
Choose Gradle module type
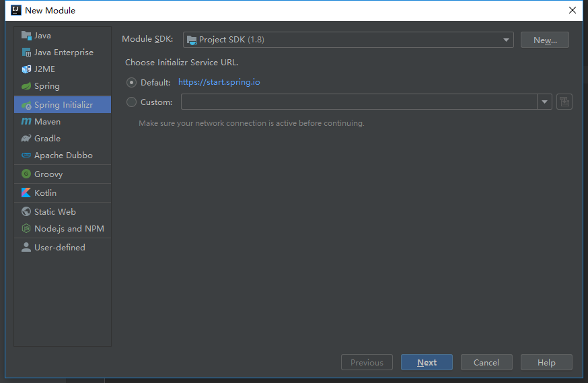(63, 139)
